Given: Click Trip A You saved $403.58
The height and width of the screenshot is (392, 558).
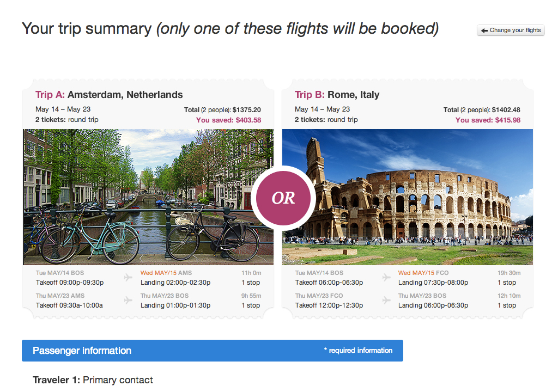Looking at the screenshot, I should (x=228, y=120).
